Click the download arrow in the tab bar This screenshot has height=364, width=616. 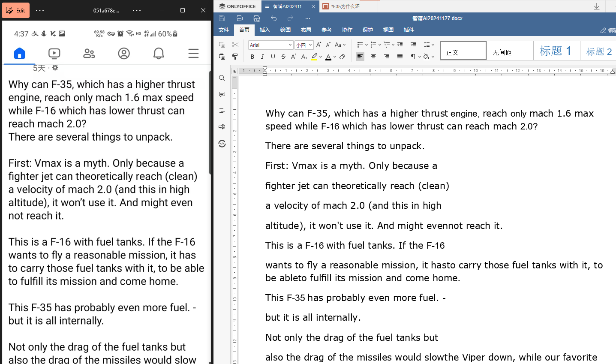[596, 6]
